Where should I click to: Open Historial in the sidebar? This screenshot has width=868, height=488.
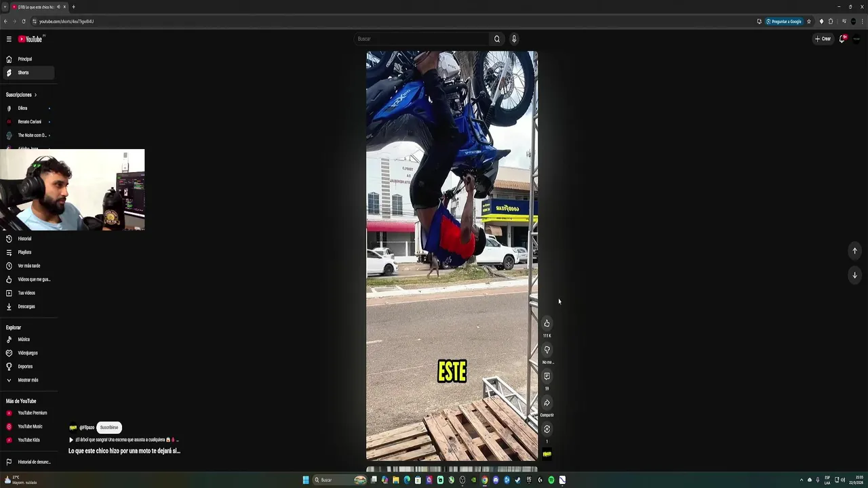27,239
